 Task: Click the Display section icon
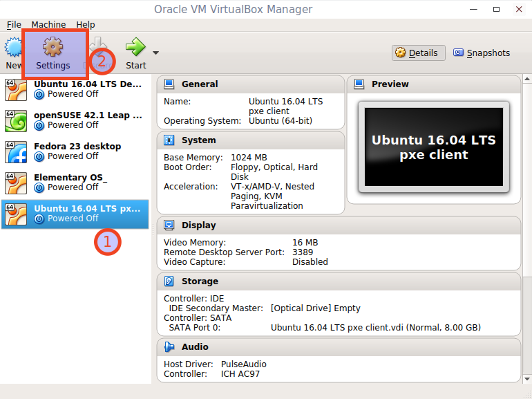point(169,225)
